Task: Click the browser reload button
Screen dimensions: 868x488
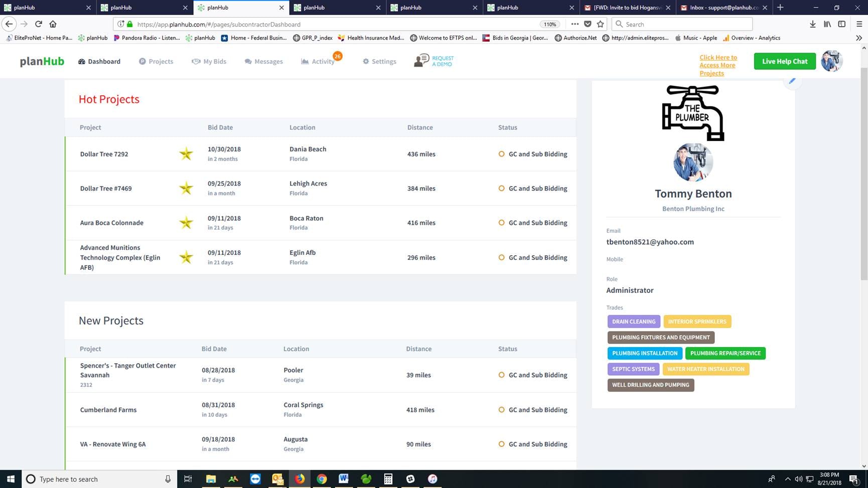Action: click(x=39, y=24)
